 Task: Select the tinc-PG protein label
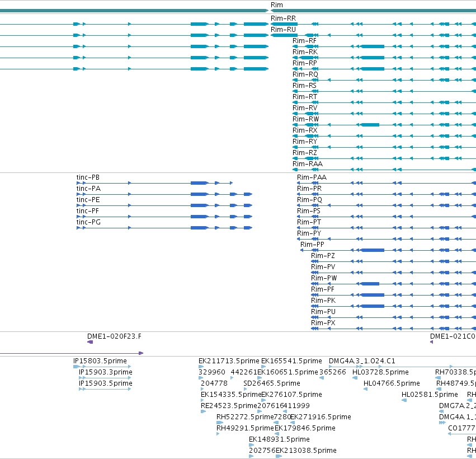click(88, 222)
